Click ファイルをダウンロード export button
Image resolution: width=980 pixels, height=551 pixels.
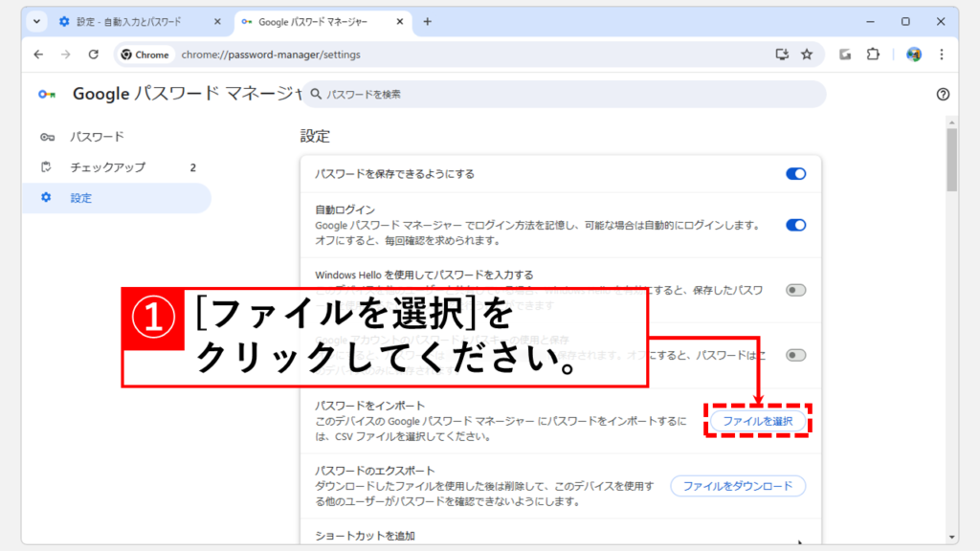[x=738, y=486]
